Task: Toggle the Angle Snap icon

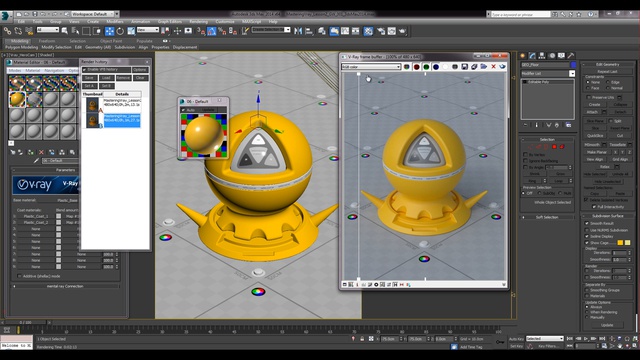Action: click(211, 31)
